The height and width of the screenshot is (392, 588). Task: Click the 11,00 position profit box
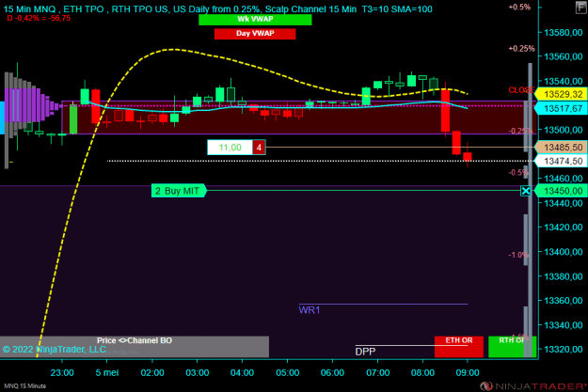pyautogui.click(x=230, y=148)
